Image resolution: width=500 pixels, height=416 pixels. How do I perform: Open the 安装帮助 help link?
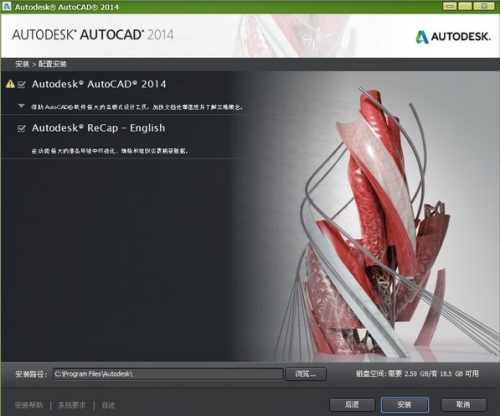click(x=29, y=405)
